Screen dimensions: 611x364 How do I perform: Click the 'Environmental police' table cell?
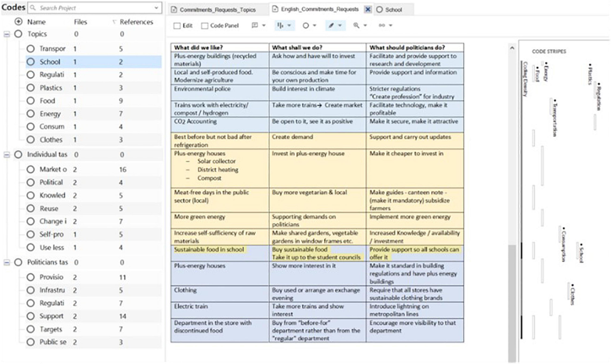coord(220,92)
